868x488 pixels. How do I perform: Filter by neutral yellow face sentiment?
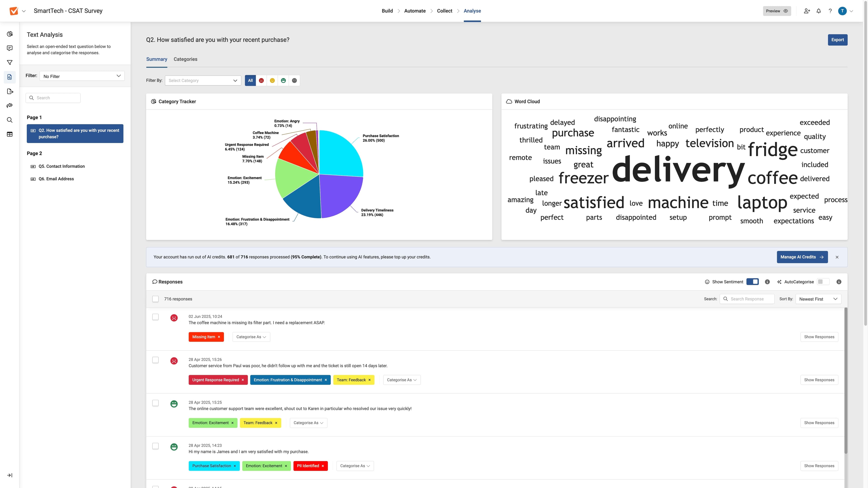pyautogui.click(x=272, y=80)
